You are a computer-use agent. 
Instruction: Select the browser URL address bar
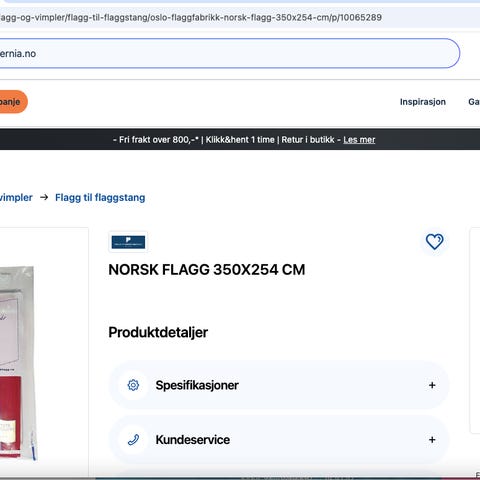240,17
